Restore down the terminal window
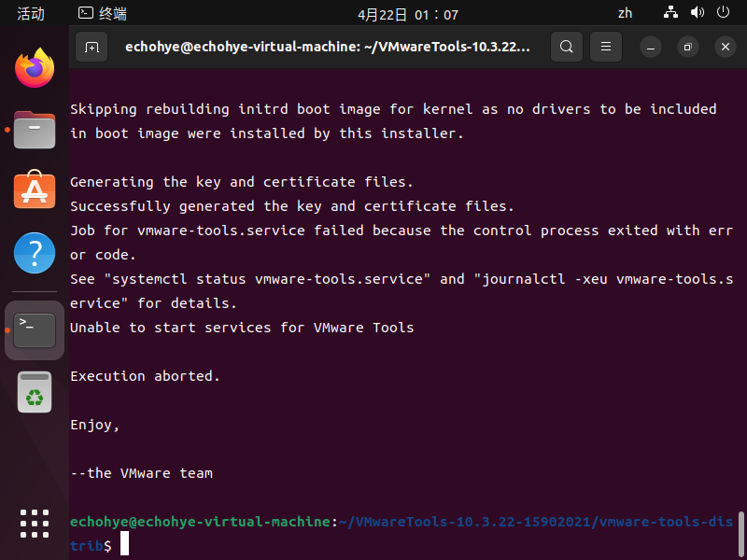 pos(688,47)
